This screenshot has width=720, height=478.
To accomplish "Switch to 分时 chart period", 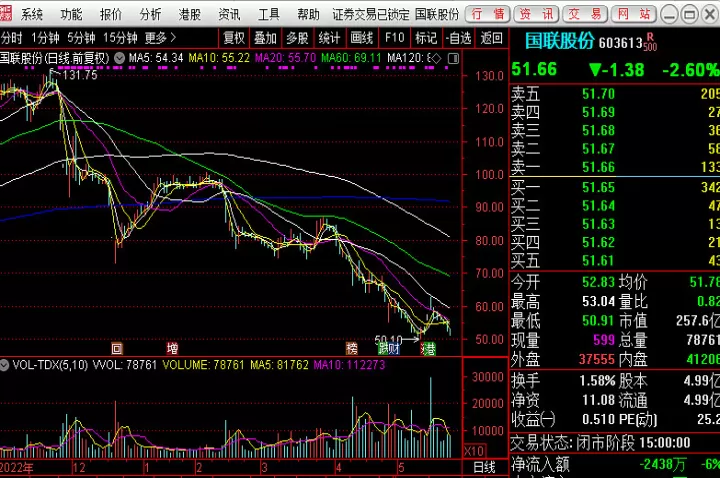I will [x=11, y=38].
